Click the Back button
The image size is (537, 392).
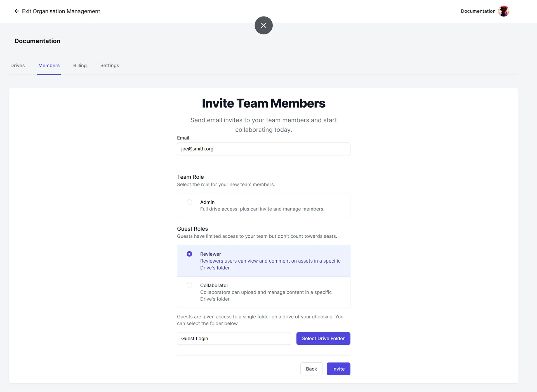tap(312, 369)
